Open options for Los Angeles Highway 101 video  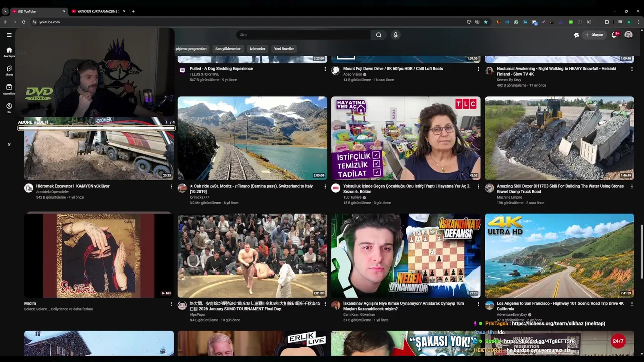click(632, 304)
